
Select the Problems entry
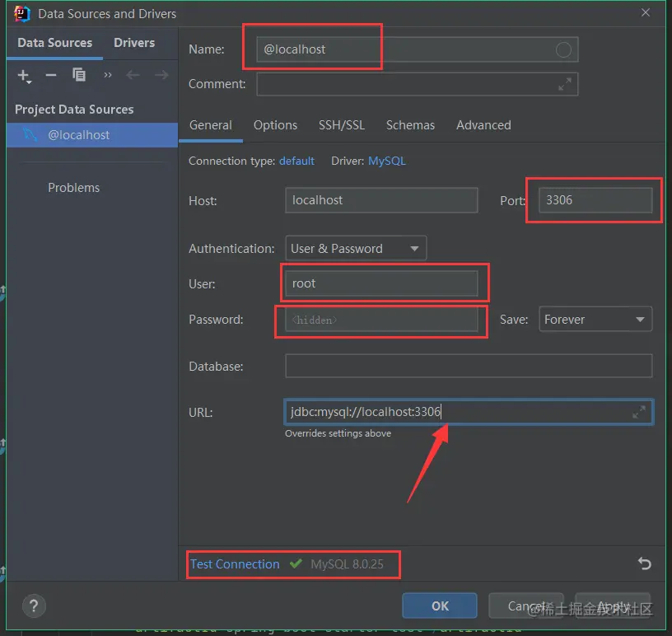click(x=74, y=188)
